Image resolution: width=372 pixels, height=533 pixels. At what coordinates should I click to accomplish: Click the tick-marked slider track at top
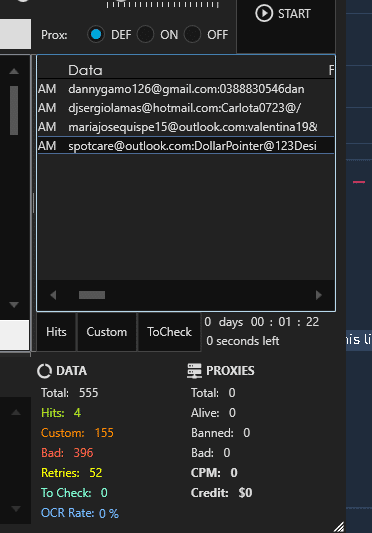(x=163, y=5)
